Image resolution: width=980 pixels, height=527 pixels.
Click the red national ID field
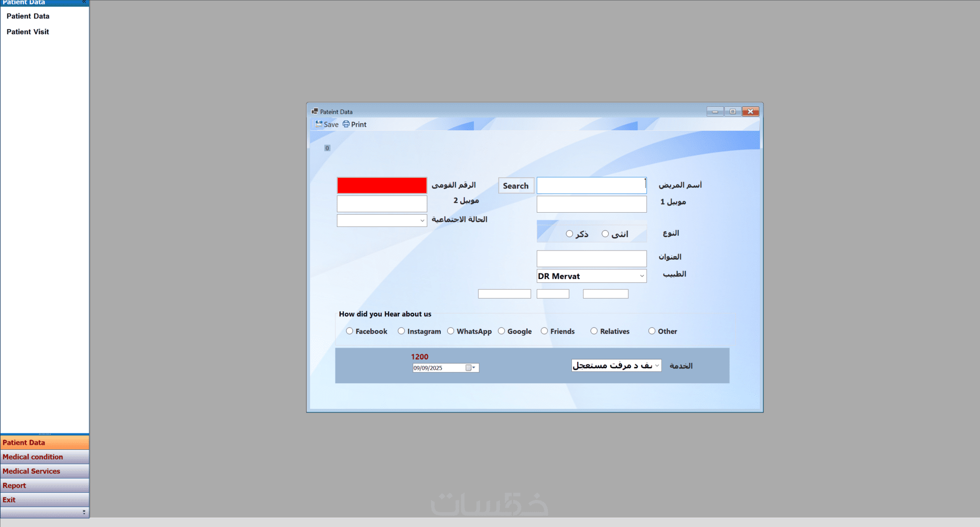(382, 186)
